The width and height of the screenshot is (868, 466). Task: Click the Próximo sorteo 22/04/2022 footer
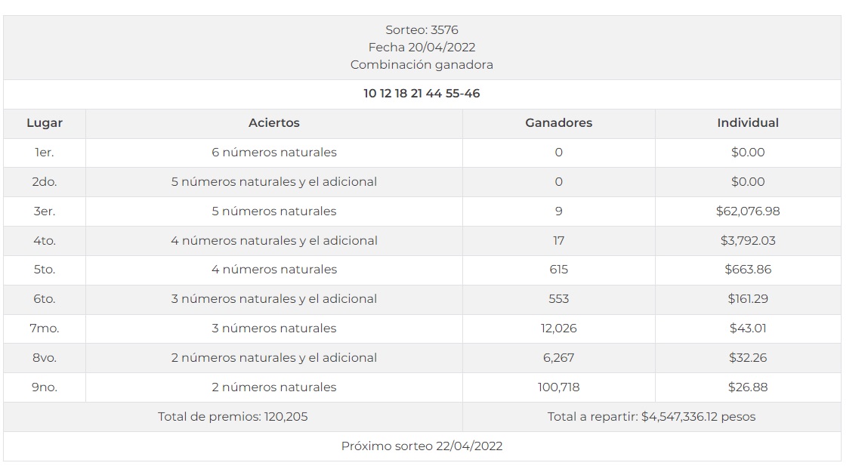tap(422, 446)
